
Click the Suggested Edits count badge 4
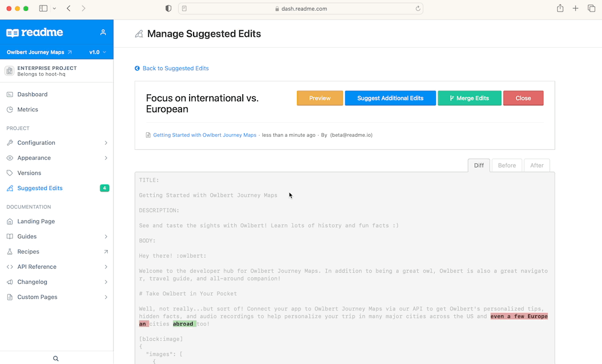104,189
